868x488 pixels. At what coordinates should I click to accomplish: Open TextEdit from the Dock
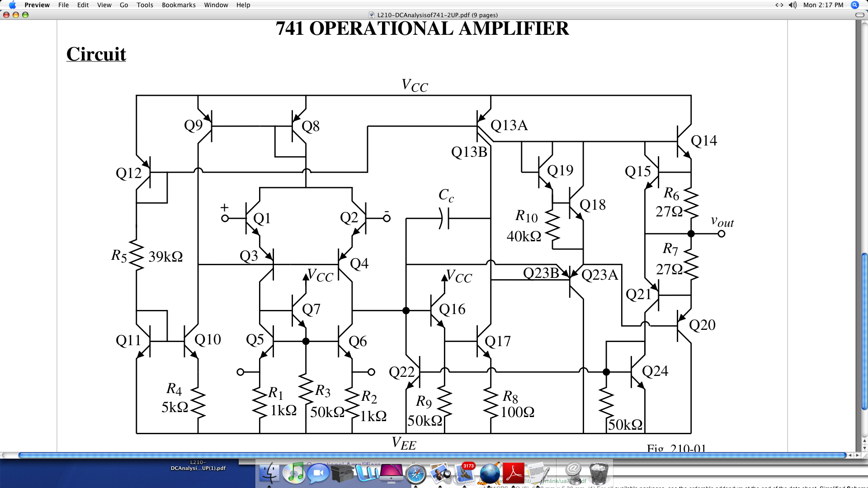point(538,473)
